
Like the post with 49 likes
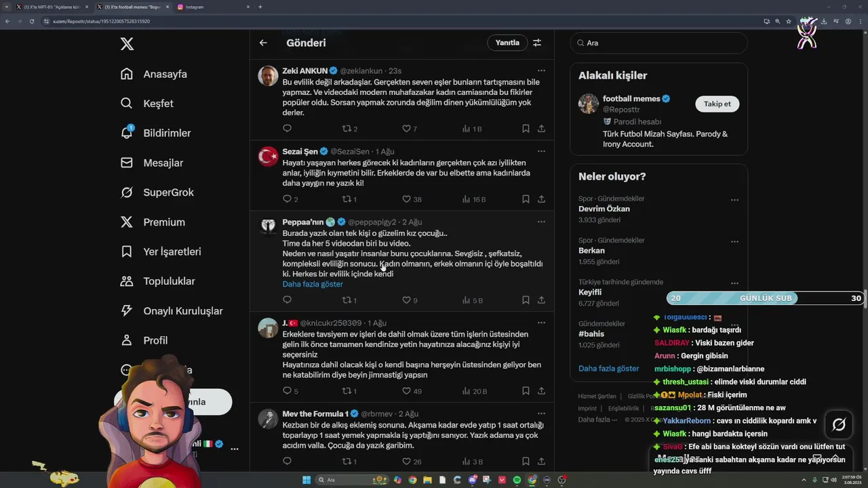point(406,390)
